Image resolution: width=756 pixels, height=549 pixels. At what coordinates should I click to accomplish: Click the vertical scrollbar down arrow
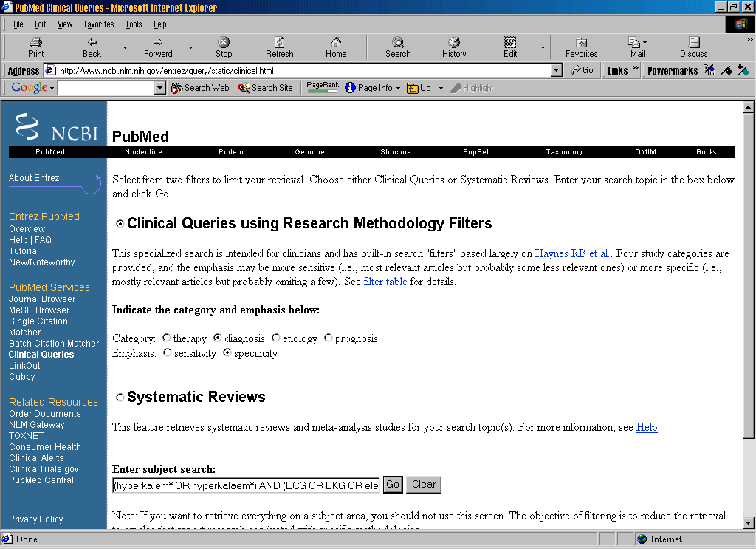(x=749, y=522)
